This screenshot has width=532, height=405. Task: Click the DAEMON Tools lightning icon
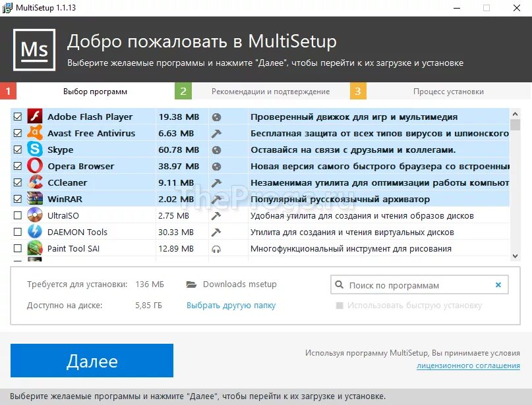click(x=34, y=232)
